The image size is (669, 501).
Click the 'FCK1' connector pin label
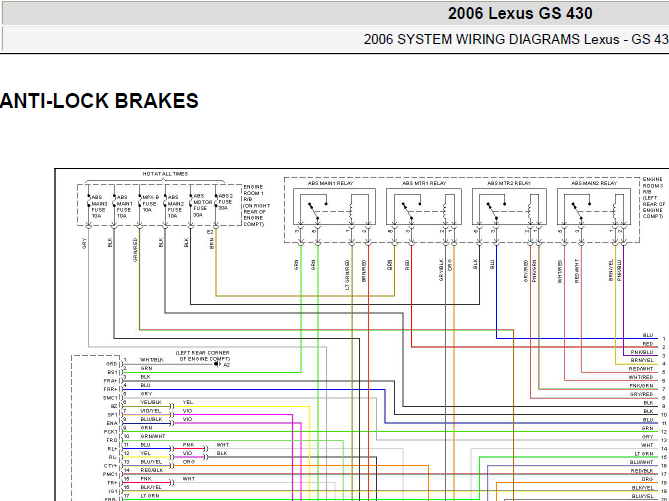point(110,432)
